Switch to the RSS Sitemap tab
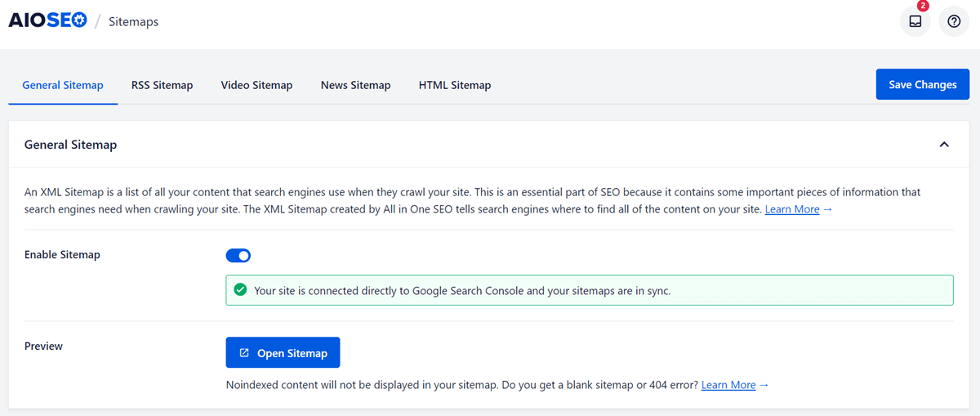Image resolution: width=980 pixels, height=416 pixels. (x=162, y=85)
